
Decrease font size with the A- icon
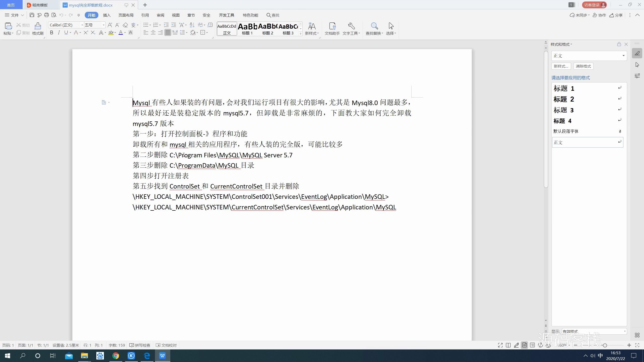click(x=117, y=25)
